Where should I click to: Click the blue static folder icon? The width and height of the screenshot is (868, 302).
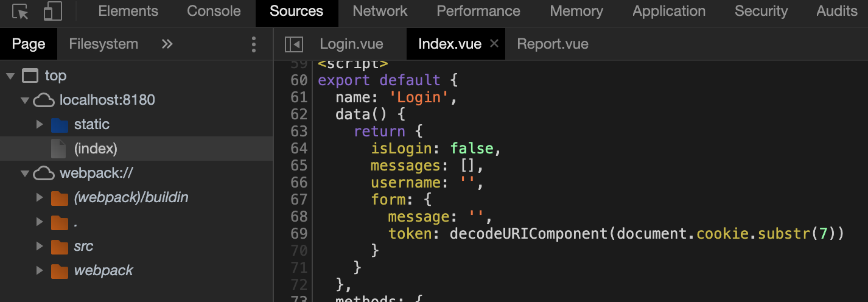pyautogui.click(x=59, y=125)
